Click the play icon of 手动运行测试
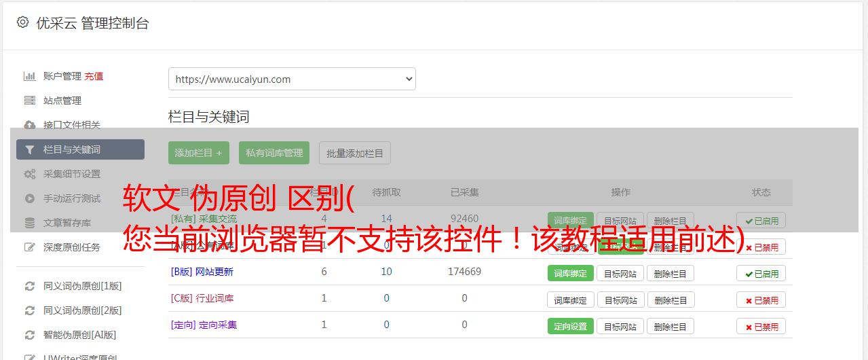Image resolution: width=868 pixels, height=360 pixels. pyautogui.click(x=29, y=198)
